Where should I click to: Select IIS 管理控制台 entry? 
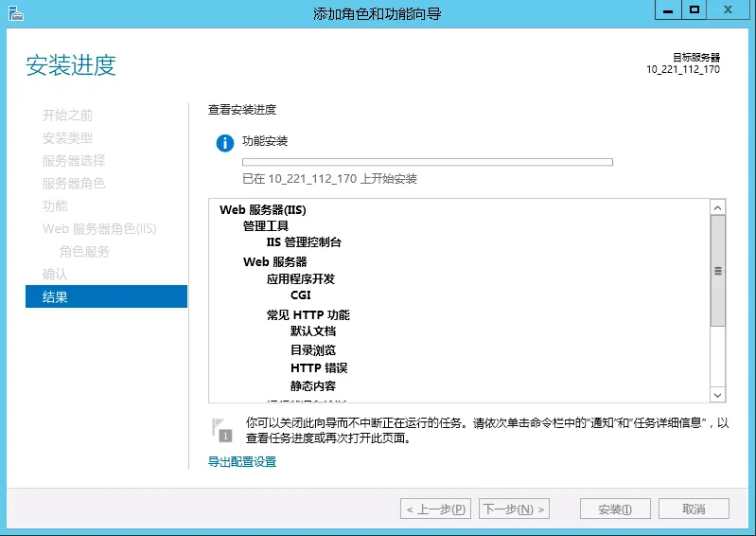(304, 242)
